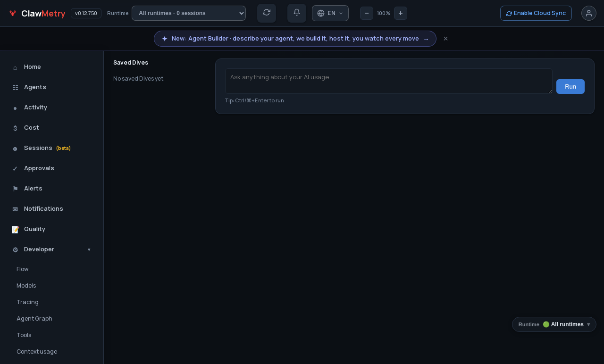Screen dimensions: 604x364
Task: Follow the arrow on Agent Builder banner
Action: (x=426, y=39)
